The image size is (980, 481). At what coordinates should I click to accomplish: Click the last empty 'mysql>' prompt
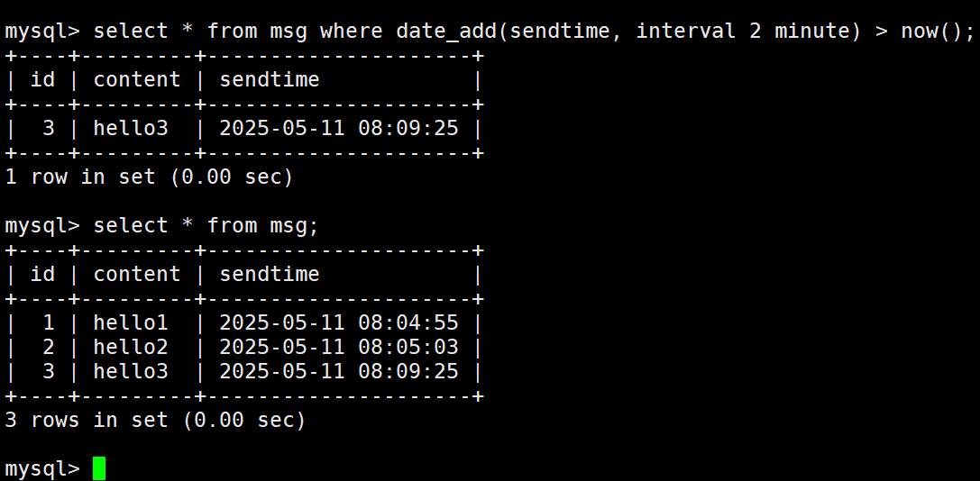(42, 469)
